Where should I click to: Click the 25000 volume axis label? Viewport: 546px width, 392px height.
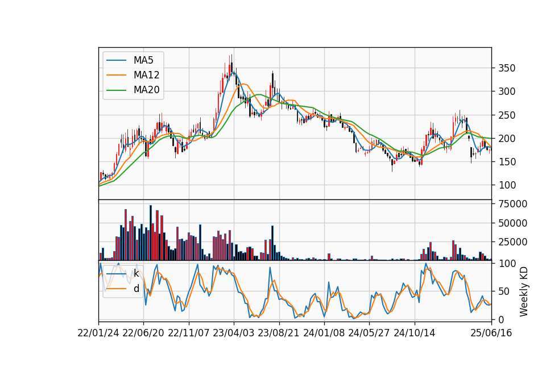pyautogui.click(x=513, y=242)
